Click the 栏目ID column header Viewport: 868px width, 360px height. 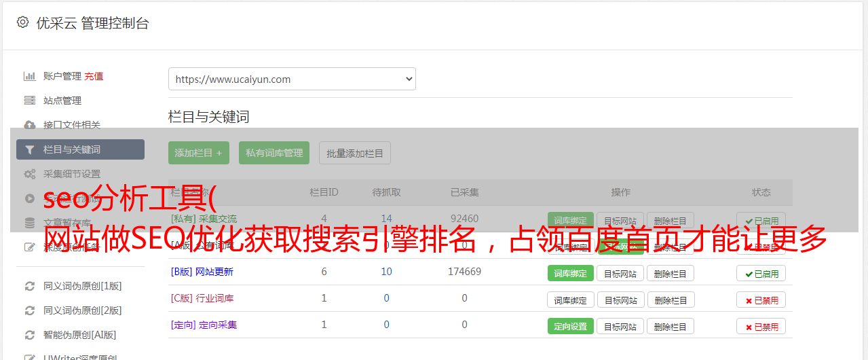tap(324, 192)
